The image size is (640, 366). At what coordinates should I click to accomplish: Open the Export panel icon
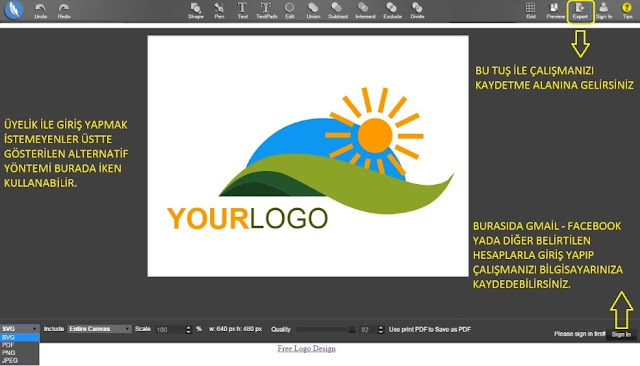click(x=580, y=11)
